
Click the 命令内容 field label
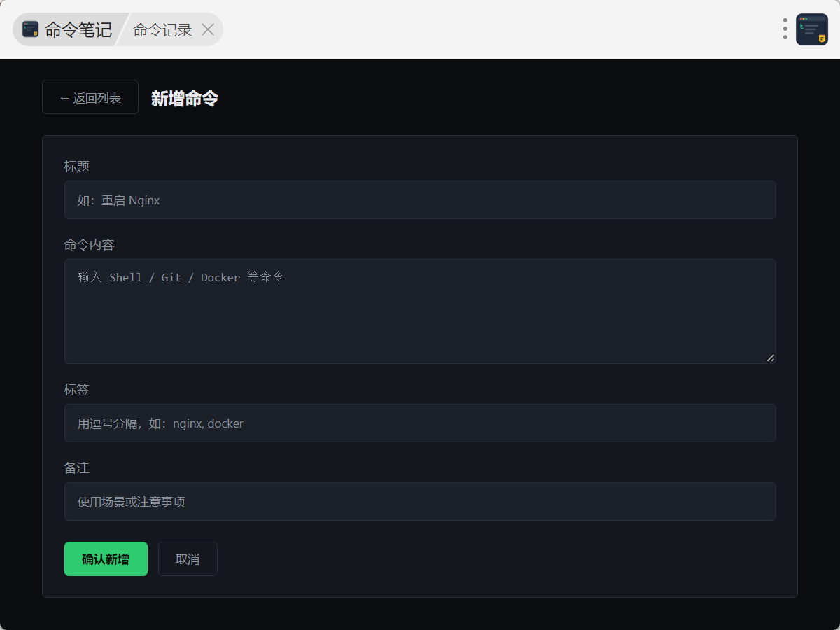click(x=90, y=245)
